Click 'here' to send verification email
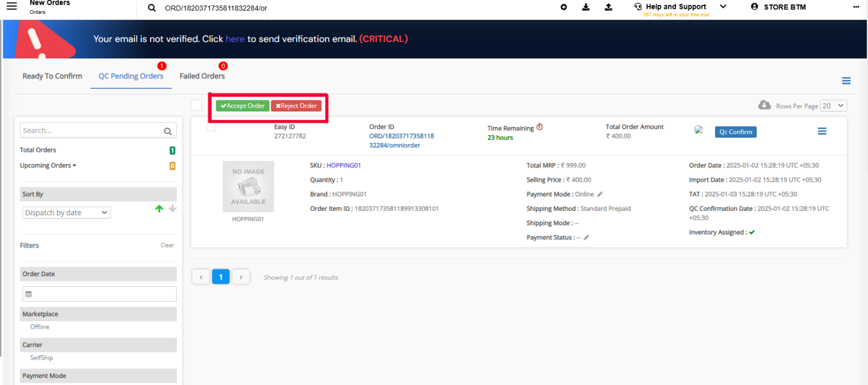Image resolution: width=868 pixels, height=385 pixels. point(235,39)
